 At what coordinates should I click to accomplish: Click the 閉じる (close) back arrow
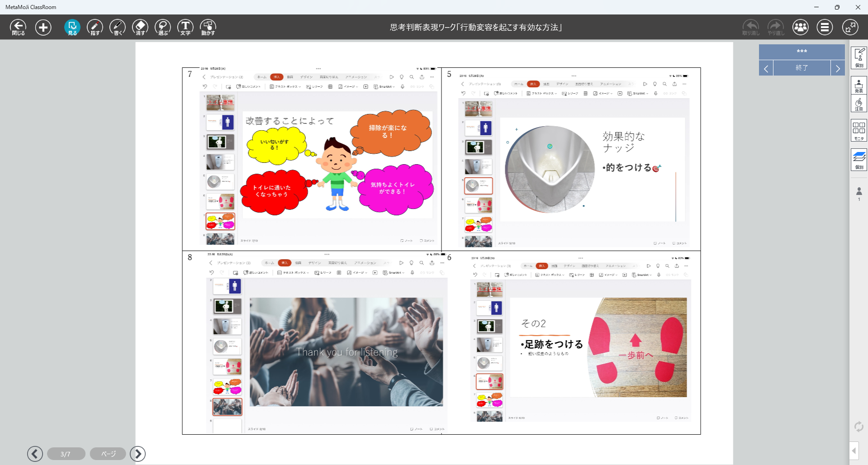(18, 27)
